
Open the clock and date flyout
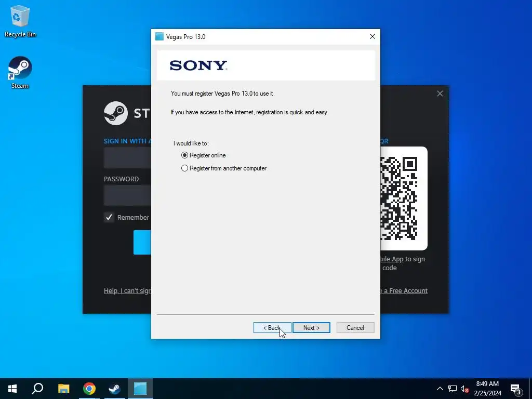tap(487, 389)
